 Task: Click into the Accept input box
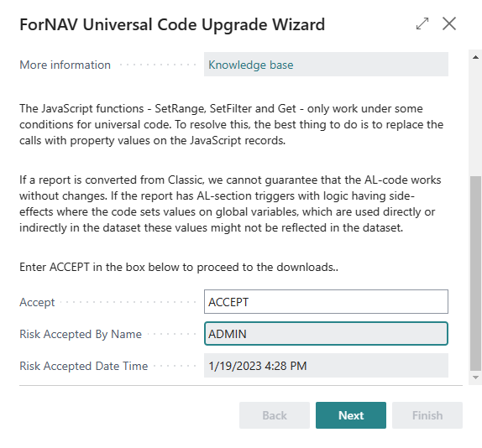click(x=326, y=301)
